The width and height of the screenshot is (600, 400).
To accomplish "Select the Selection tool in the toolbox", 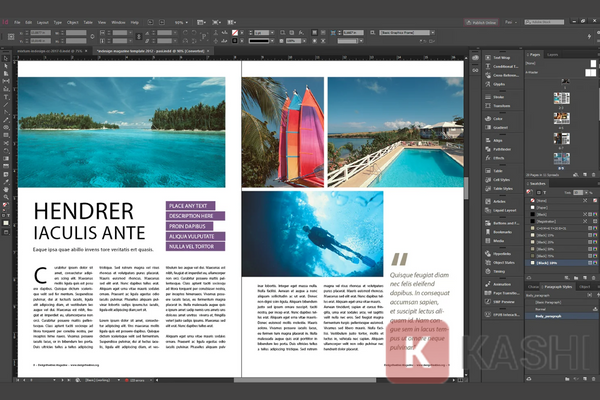I will [x=6, y=59].
